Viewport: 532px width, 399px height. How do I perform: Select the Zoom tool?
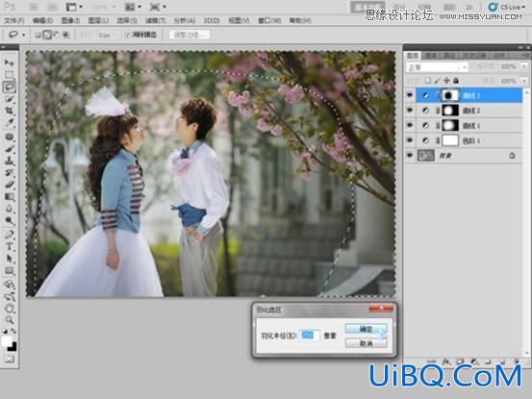[10, 319]
